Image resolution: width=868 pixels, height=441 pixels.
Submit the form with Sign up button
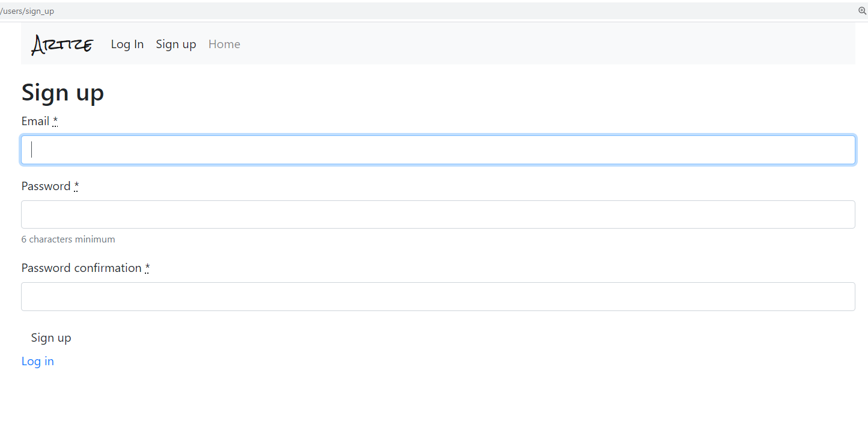(x=51, y=338)
